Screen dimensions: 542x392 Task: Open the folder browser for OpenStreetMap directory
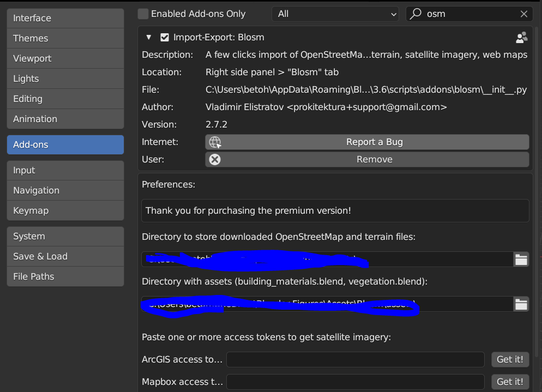pyautogui.click(x=521, y=259)
